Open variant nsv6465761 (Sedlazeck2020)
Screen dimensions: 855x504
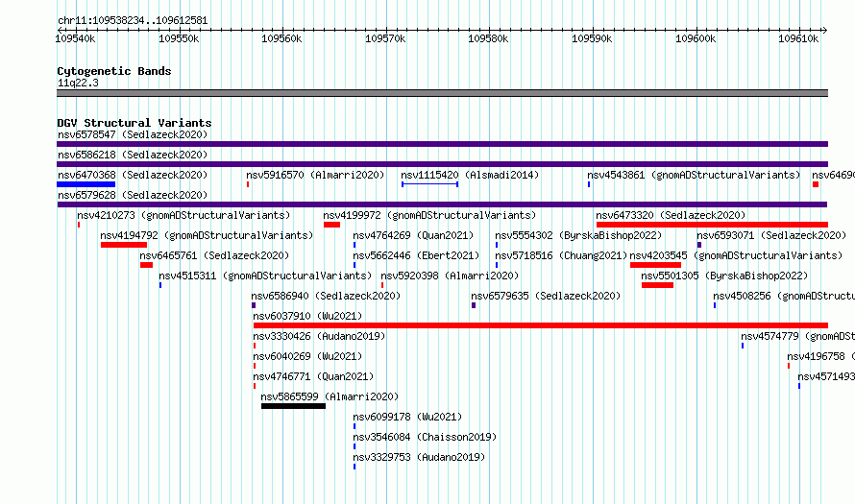pos(214,255)
